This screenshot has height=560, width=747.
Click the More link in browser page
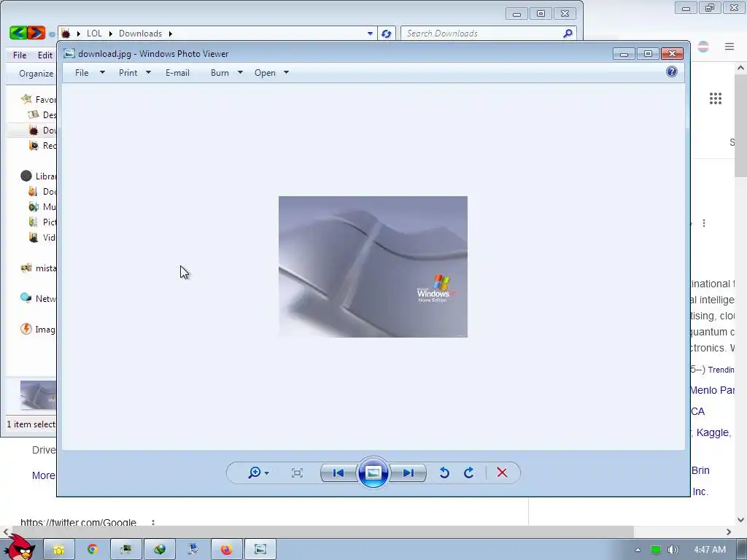[43, 475]
